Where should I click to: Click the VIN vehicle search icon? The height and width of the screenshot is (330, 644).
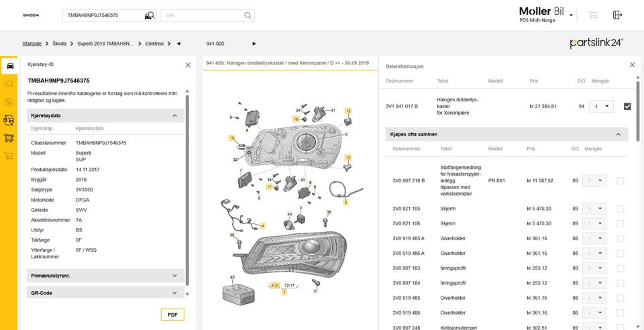coord(150,15)
